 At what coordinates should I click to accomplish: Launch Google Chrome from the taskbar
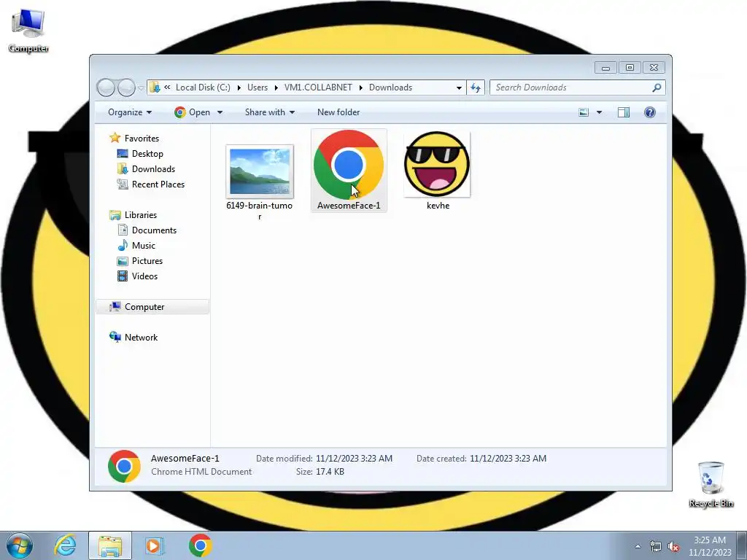(200, 545)
